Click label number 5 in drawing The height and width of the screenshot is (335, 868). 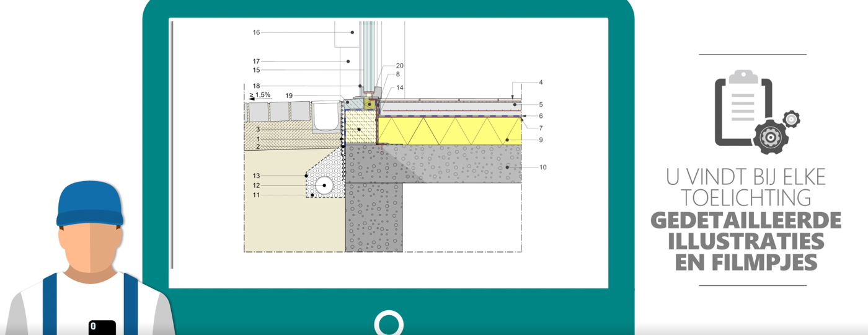point(541,105)
